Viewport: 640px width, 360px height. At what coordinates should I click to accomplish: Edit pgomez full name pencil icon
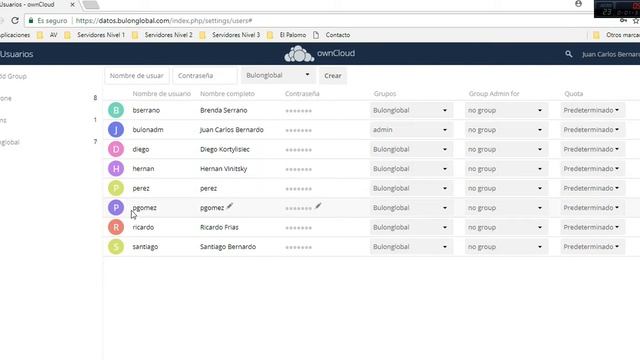[230, 206]
